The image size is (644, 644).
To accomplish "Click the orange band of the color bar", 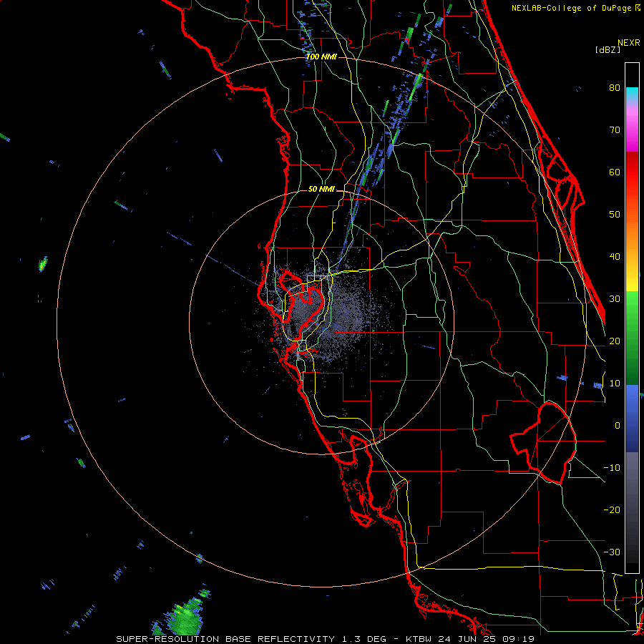I will pyautogui.click(x=632, y=236).
